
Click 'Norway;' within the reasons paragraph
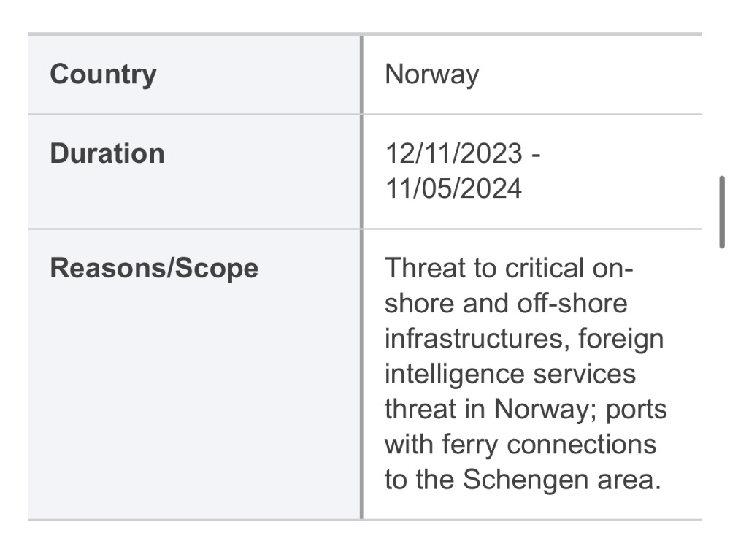545,410
